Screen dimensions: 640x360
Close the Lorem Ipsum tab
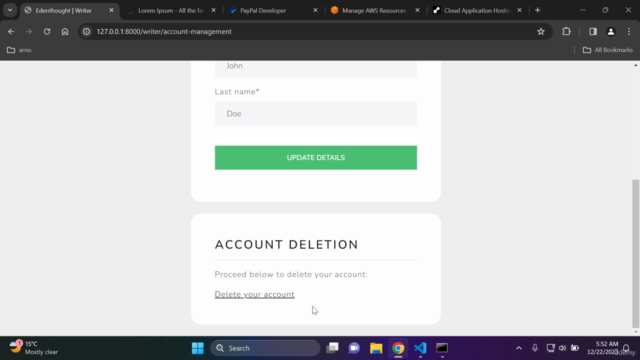213,10
